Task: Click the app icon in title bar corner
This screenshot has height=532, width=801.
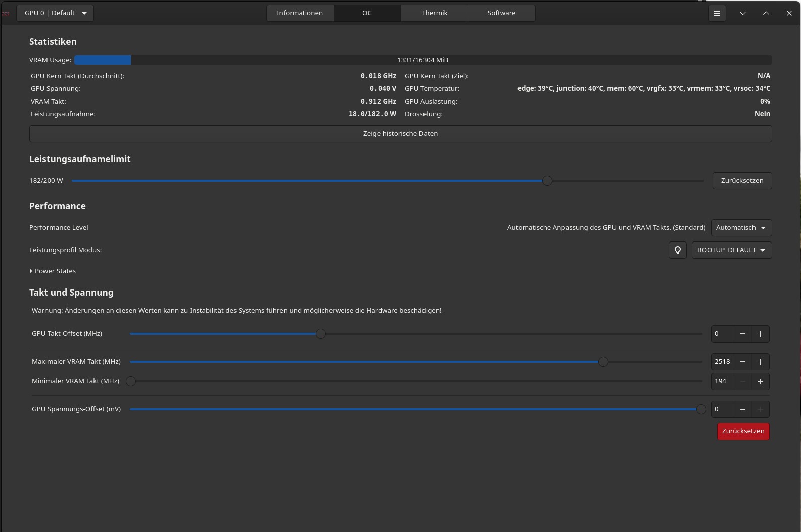Action: click(x=6, y=13)
